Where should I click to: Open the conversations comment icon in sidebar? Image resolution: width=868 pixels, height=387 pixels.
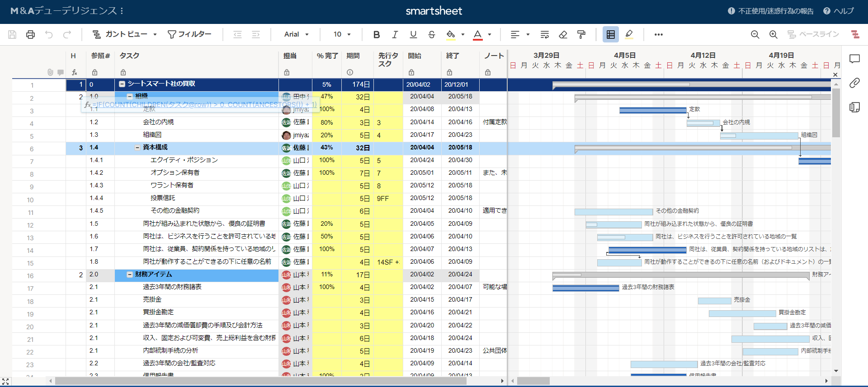pyautogui.click(x=854, y=59)
